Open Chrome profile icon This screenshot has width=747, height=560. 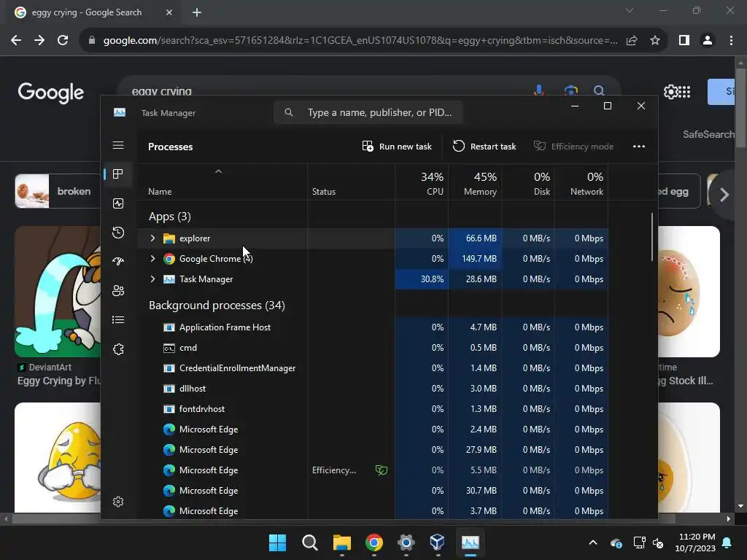coord(708,41)
